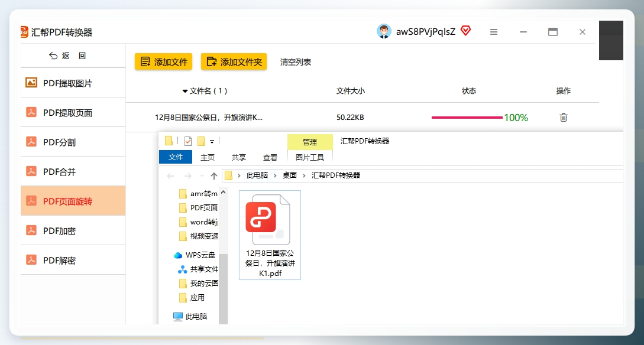Expand the chevron after 桌面 in path
The image size is (644, 345).
(x=304, y=175)
